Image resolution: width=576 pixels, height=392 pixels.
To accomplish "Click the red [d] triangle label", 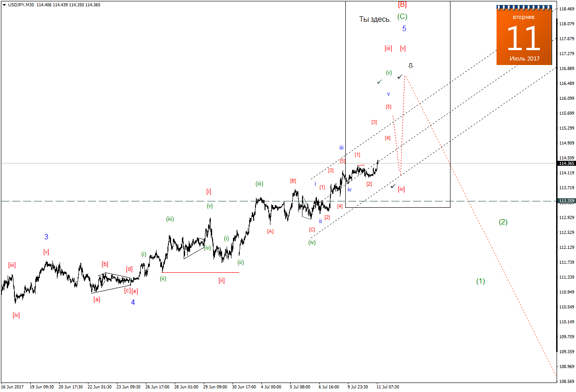I will click(129, 269).
